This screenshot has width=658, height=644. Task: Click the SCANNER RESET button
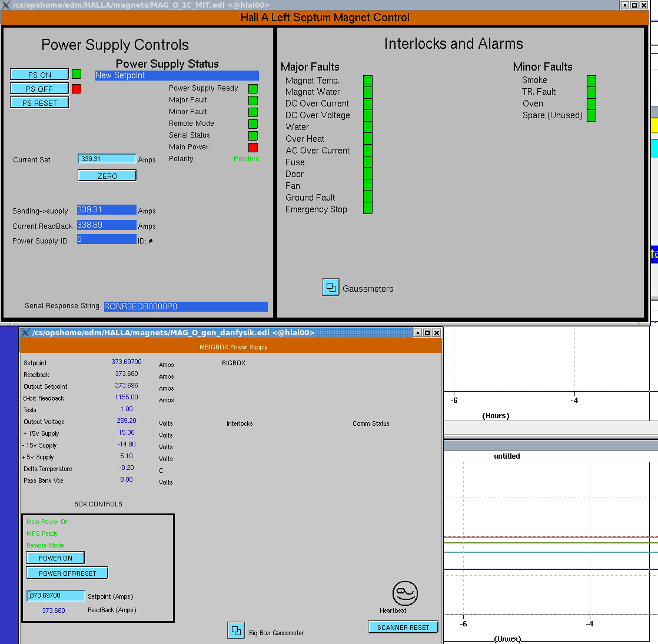[403, 627]
